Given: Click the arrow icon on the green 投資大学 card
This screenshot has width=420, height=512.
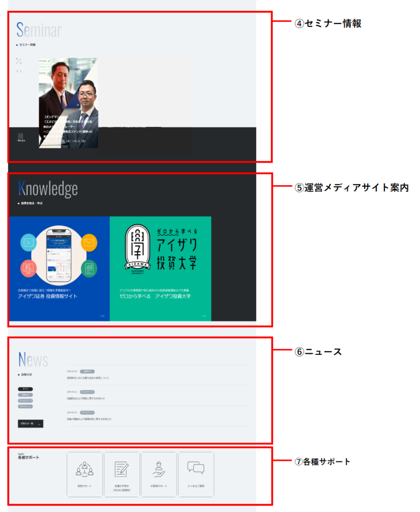Looking at the screenshot, I should (x=203, y=316).
